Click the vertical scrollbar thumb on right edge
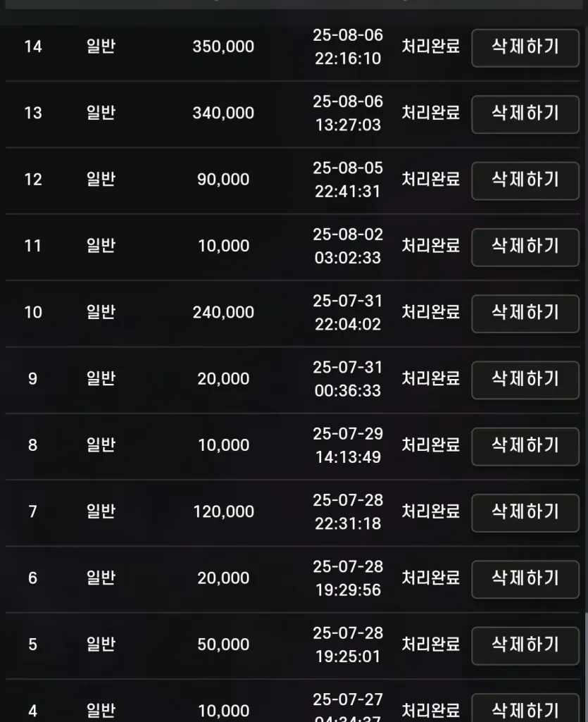The image size is (588, 722). pos(586,668)
